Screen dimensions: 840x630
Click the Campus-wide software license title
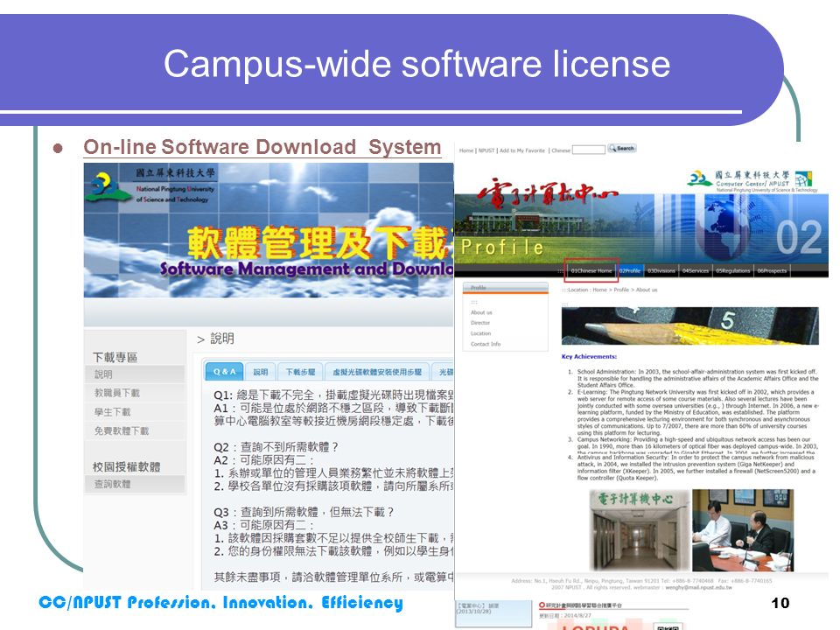(416, 64)
